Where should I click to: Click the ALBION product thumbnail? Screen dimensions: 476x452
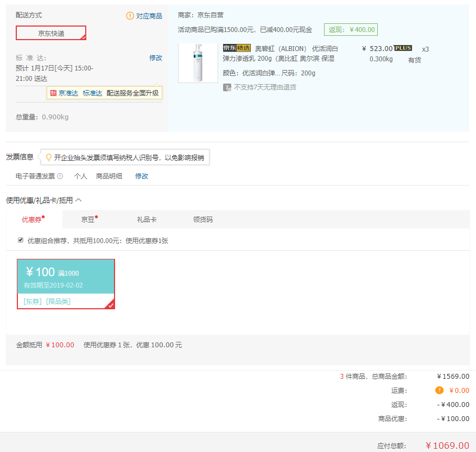click(198, 63)
